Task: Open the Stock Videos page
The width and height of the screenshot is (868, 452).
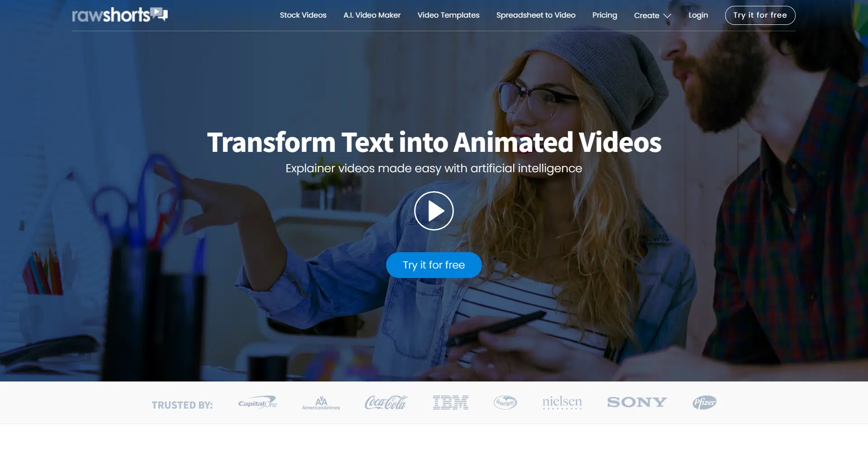Action: 303,15
